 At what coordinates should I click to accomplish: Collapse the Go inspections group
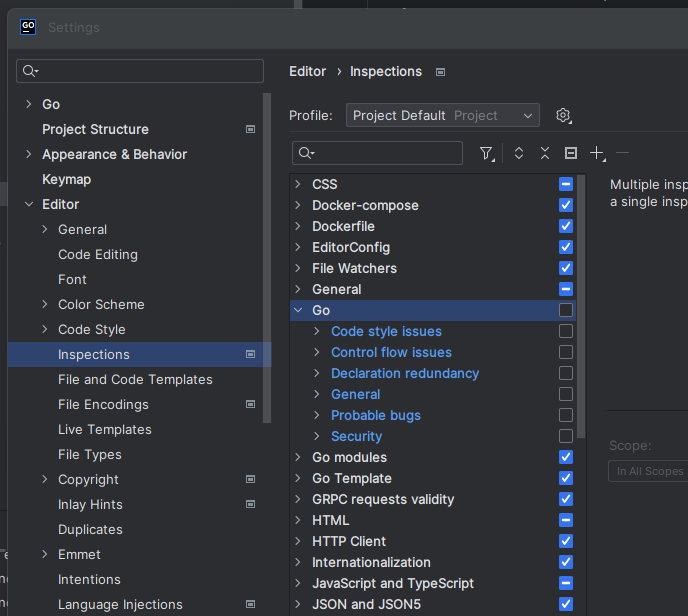point(298,310)
